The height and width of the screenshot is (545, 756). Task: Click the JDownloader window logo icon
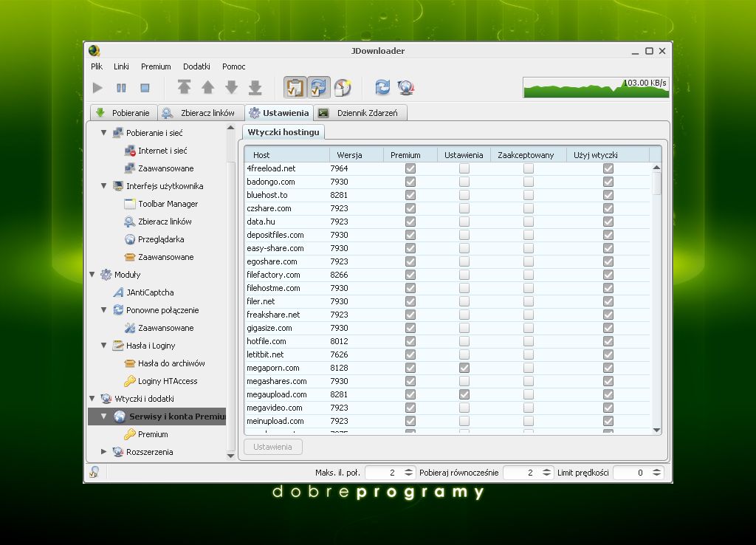[94, 51]
